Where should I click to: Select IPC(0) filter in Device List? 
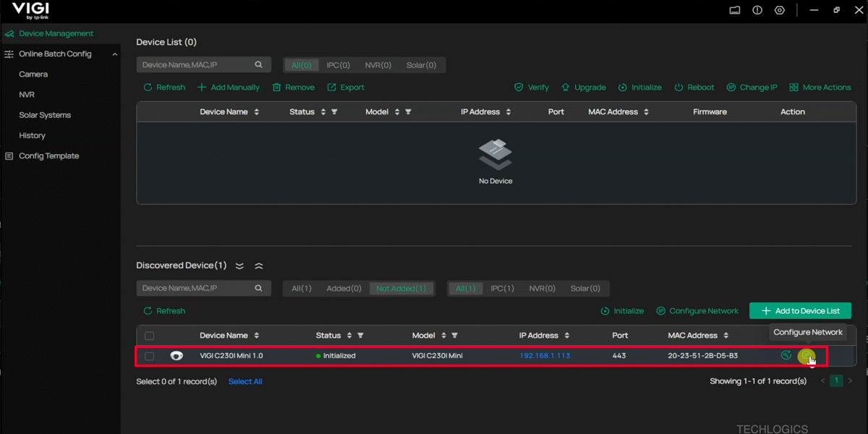pos(338,65)
